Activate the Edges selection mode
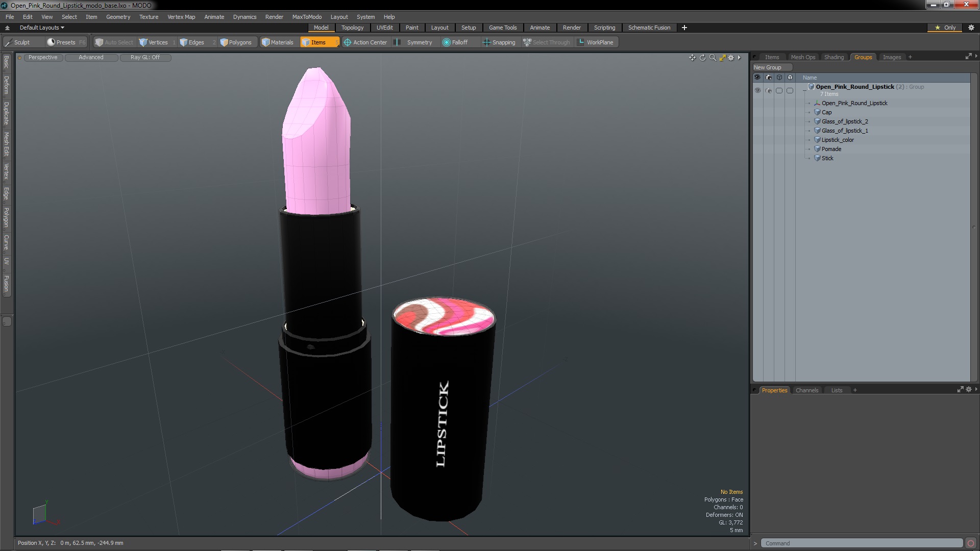Image resolution: width=980 pixels, height=551 pixels. point(192,42)
